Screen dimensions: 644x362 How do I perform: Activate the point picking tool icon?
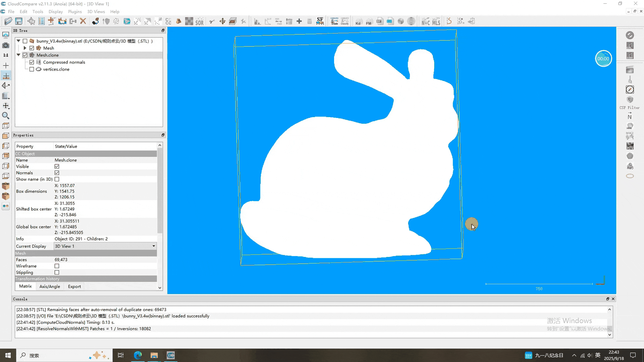31,21
